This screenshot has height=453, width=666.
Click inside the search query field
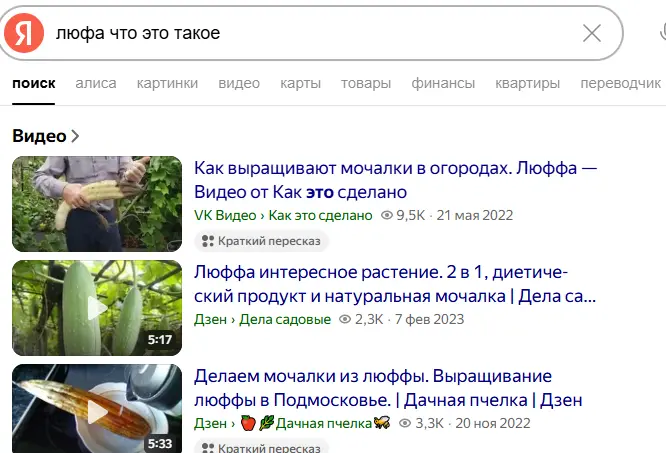point(314,33)
